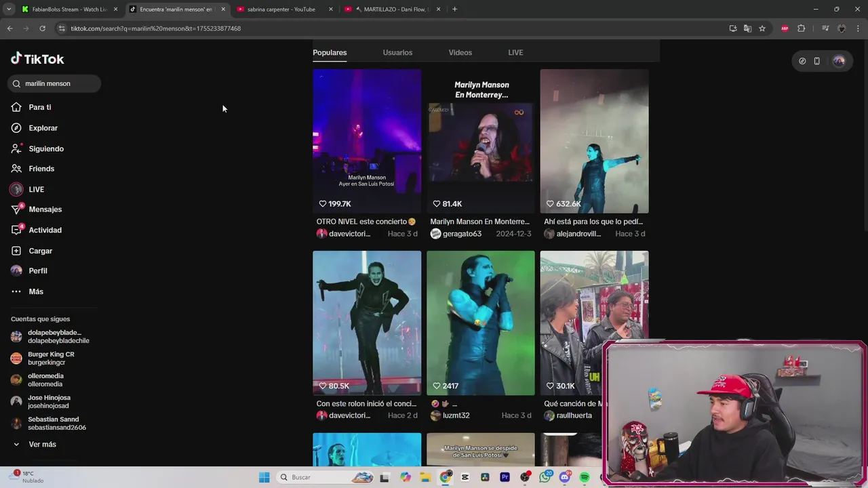Viewport: 868px width, 488px height.
Task: Open the Windows Start menu
Action: [264, 477]
